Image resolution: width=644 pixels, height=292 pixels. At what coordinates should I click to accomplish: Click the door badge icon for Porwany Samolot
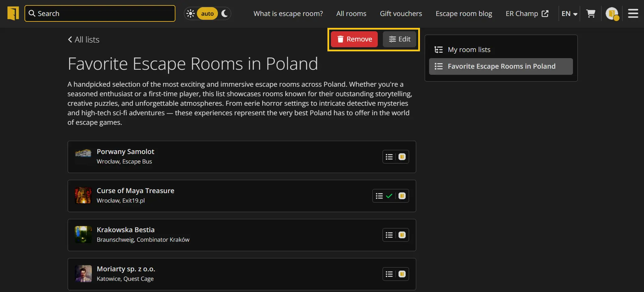[x=402, y=157]
